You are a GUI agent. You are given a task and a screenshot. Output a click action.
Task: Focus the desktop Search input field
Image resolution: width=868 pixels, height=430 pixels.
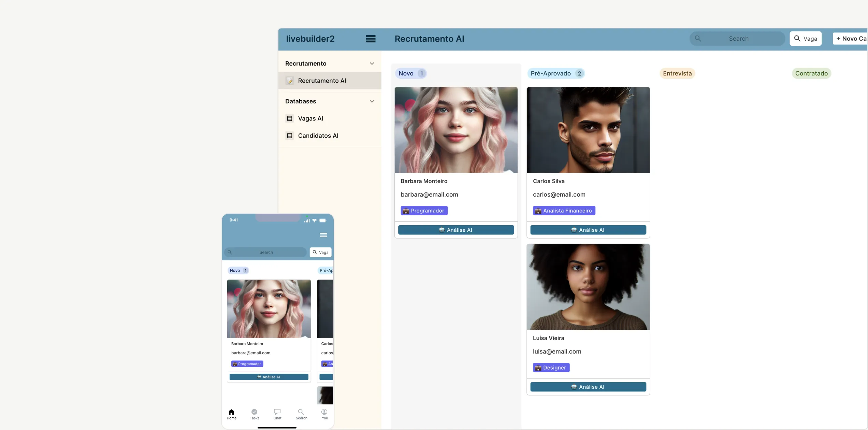[x=737, y=39]
